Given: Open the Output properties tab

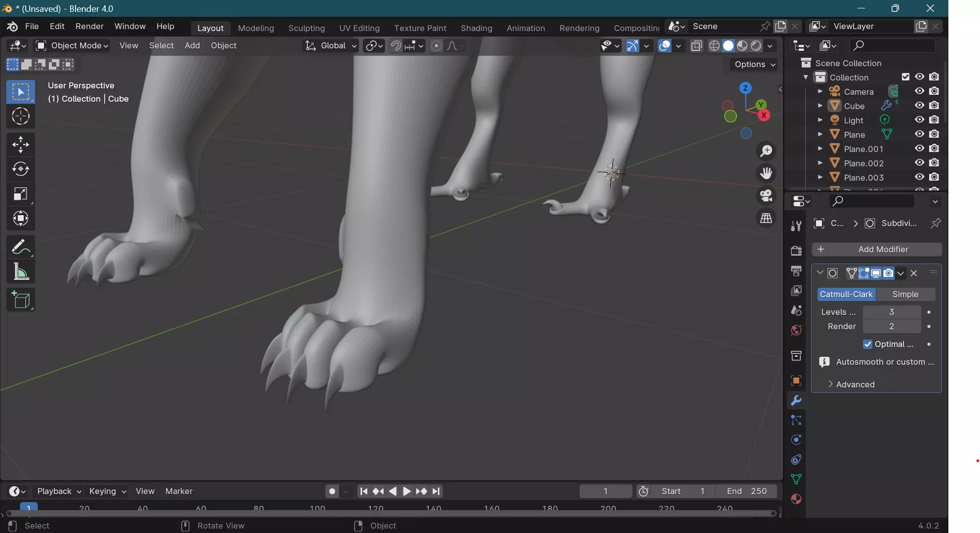Looking at the screenshot, I should pyautogui.click(x=796, y=270).
